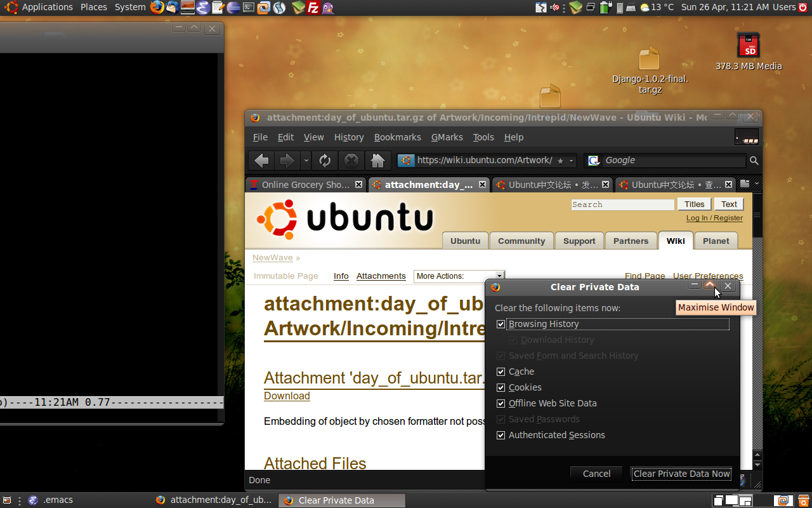Open the 378.3 MB Media SD card icon
This screenshot has height=508, width=812.
click(749, 51)
